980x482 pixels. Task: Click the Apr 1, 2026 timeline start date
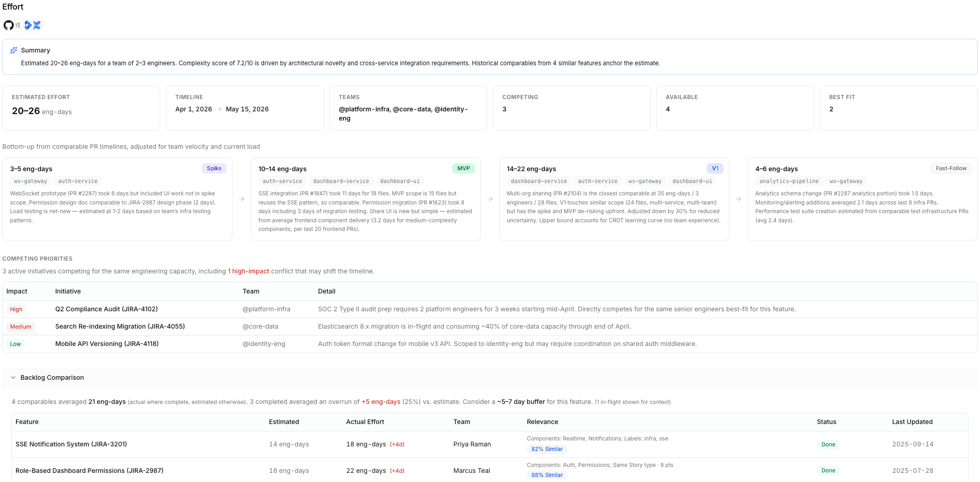point(194,109)
